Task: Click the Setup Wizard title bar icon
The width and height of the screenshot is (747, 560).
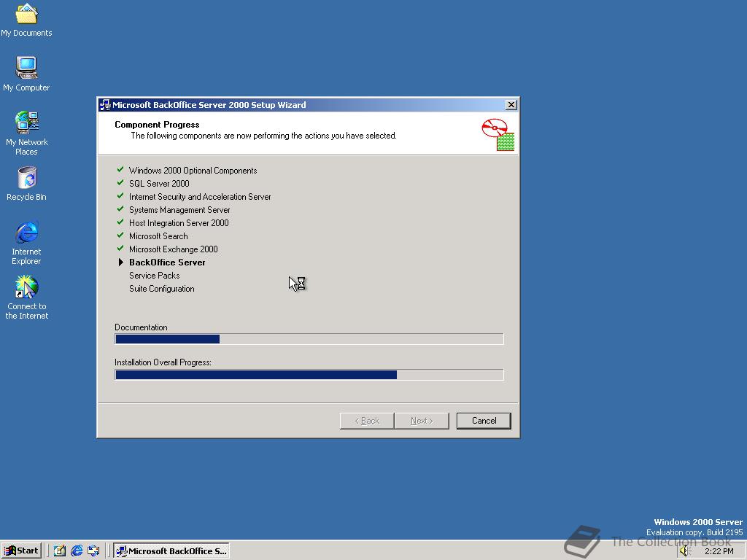Action: click(x=105, y=105)
